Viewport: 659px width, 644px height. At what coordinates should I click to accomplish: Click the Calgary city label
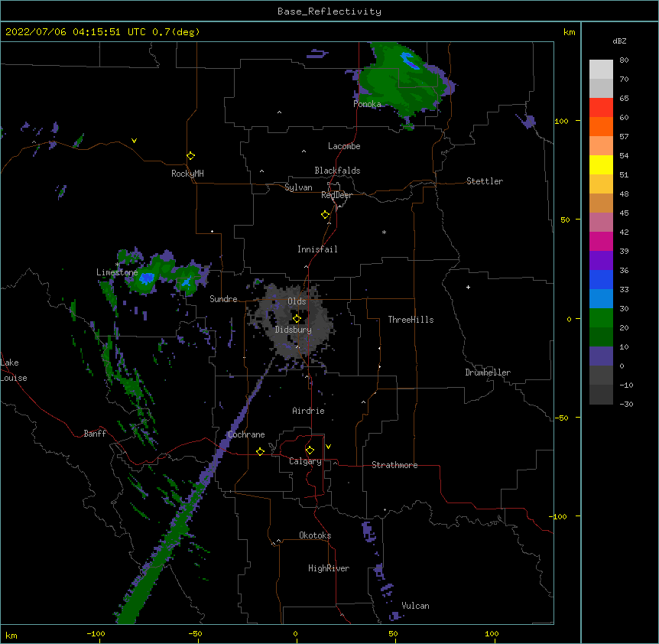click(305, 461)
